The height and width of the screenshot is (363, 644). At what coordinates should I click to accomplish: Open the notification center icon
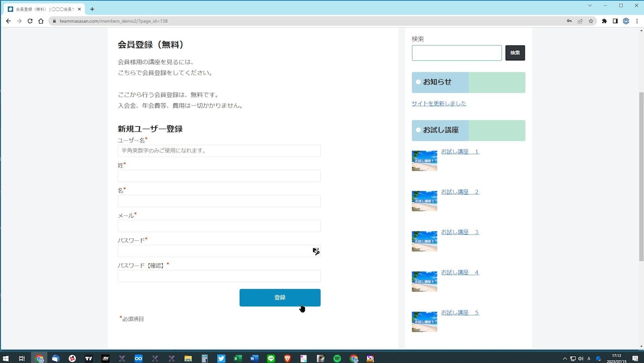636,359
